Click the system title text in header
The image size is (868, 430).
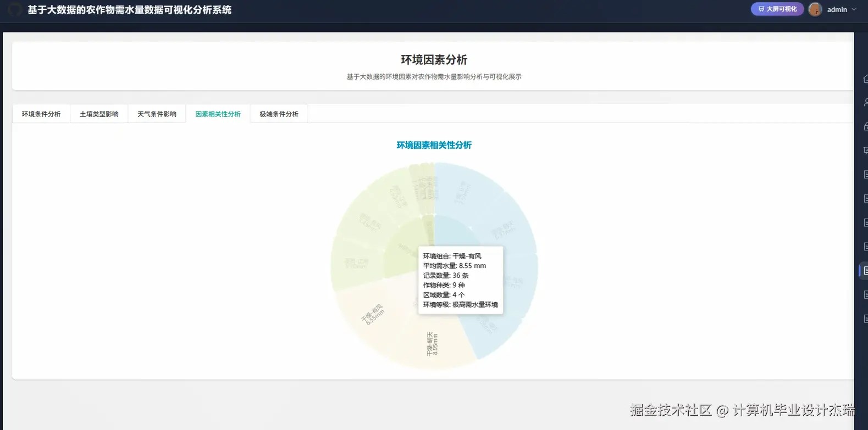pos(130,10)
